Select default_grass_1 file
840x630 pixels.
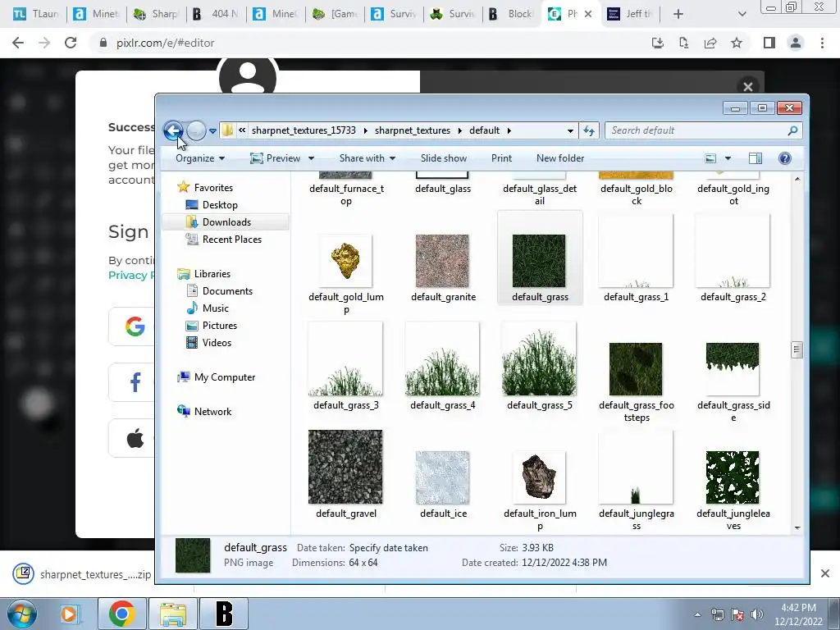coord(636,251)
